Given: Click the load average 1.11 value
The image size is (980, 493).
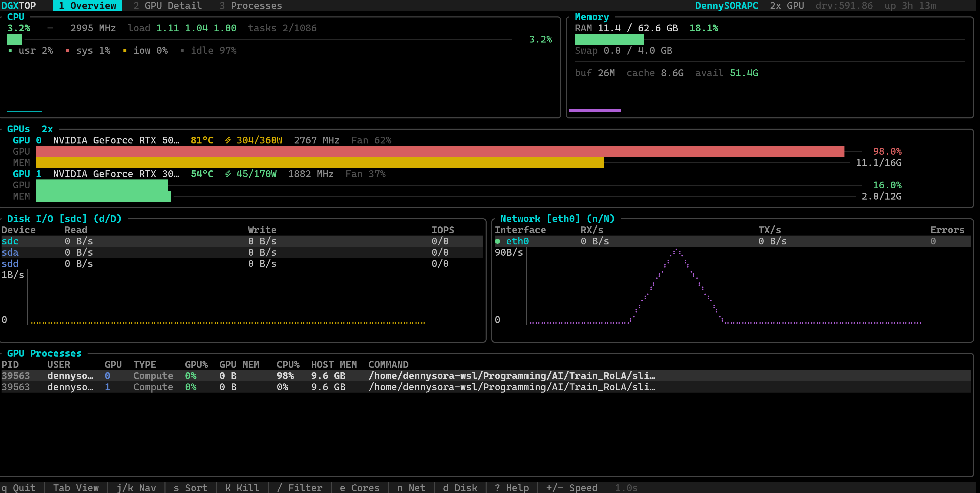Looking at the screenshot, I should [168, 28].
